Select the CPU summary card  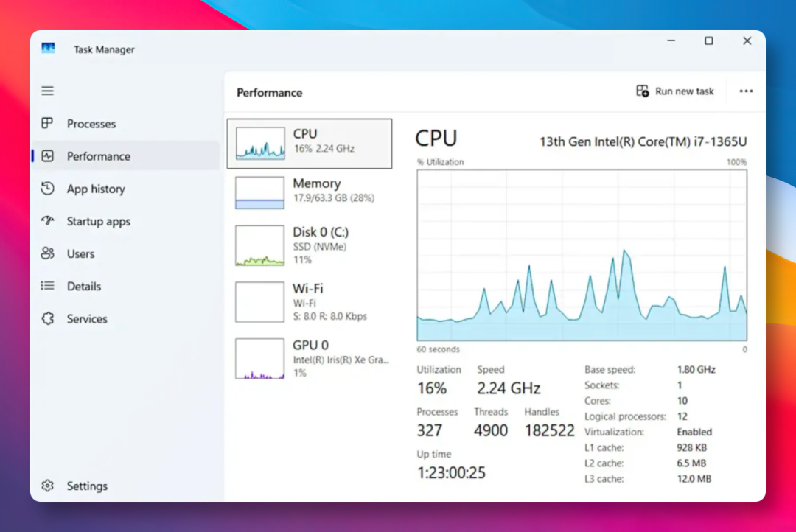point(310,143)
